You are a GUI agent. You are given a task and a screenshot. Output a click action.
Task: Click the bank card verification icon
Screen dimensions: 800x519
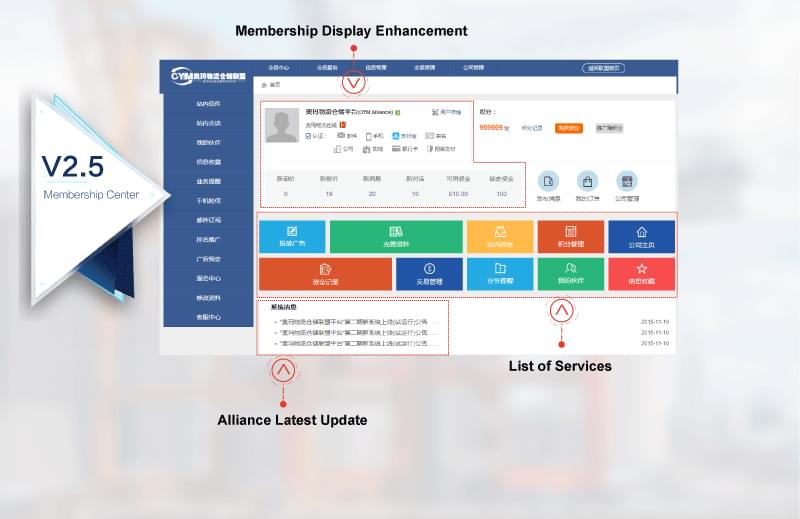click(x=396, y=149)
